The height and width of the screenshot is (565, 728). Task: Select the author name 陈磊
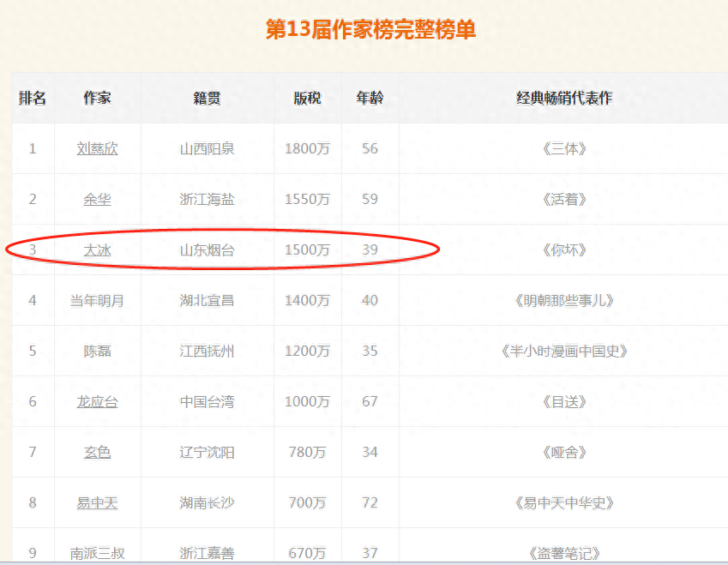tap(97, 351)
